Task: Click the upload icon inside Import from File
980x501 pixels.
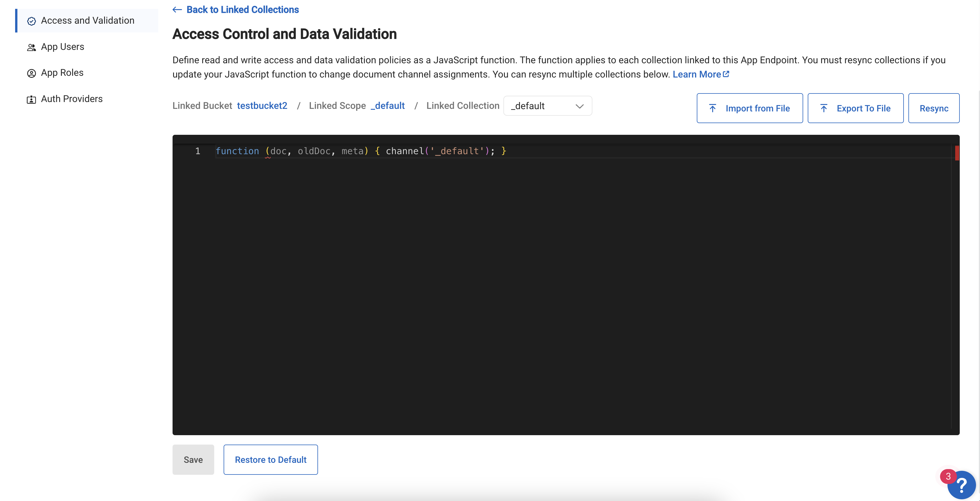Action: (x=712, y=108)
